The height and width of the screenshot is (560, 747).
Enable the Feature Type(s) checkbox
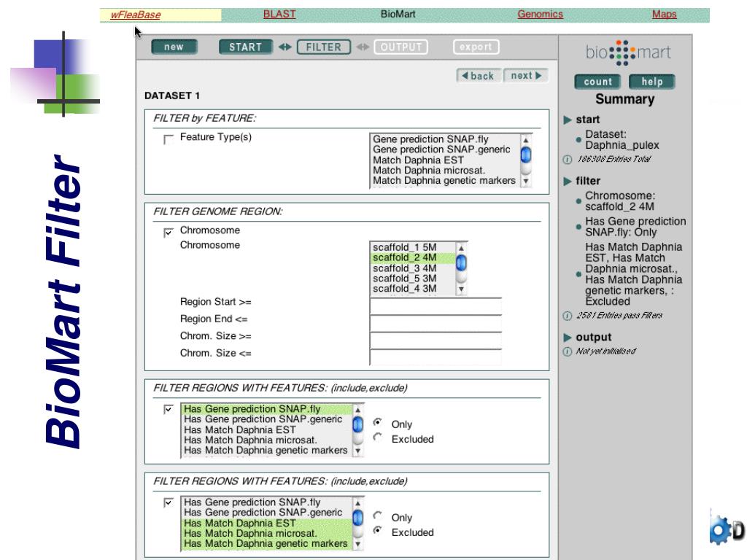point(169,139)
